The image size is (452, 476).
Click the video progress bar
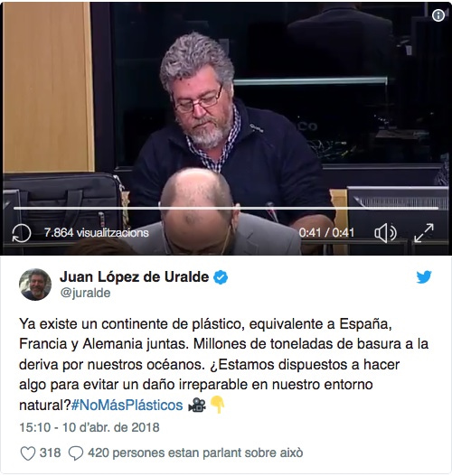[x=226, y=209]
